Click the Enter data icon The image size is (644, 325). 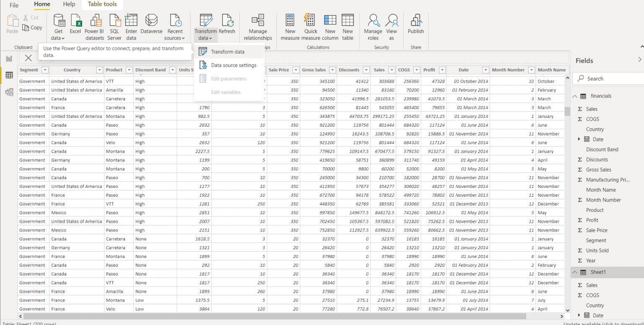pyautogui.click(x=131, y=25)
